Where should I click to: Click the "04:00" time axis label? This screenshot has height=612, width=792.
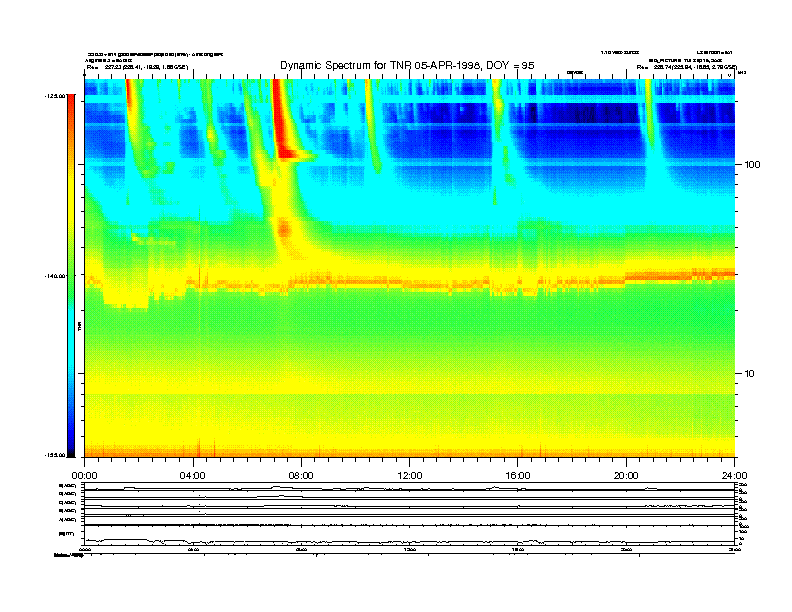pos(192,476)
